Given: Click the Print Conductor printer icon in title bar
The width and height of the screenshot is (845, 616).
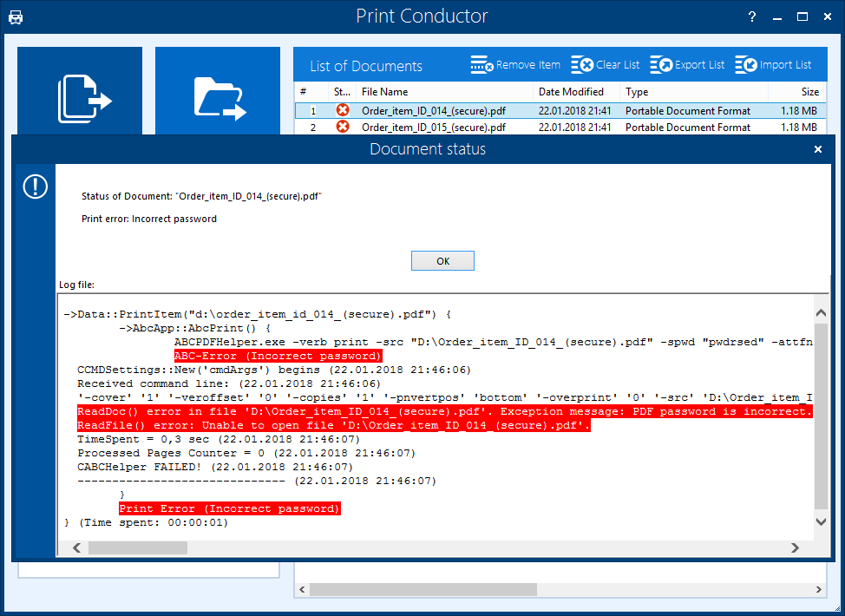Looking at the screenshot, I should [16, 16].
